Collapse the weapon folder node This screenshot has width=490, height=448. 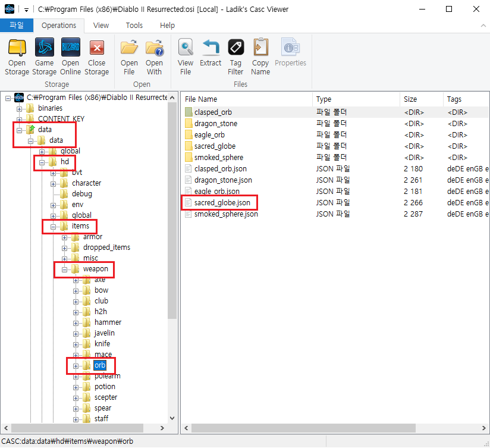coord(64,270)
